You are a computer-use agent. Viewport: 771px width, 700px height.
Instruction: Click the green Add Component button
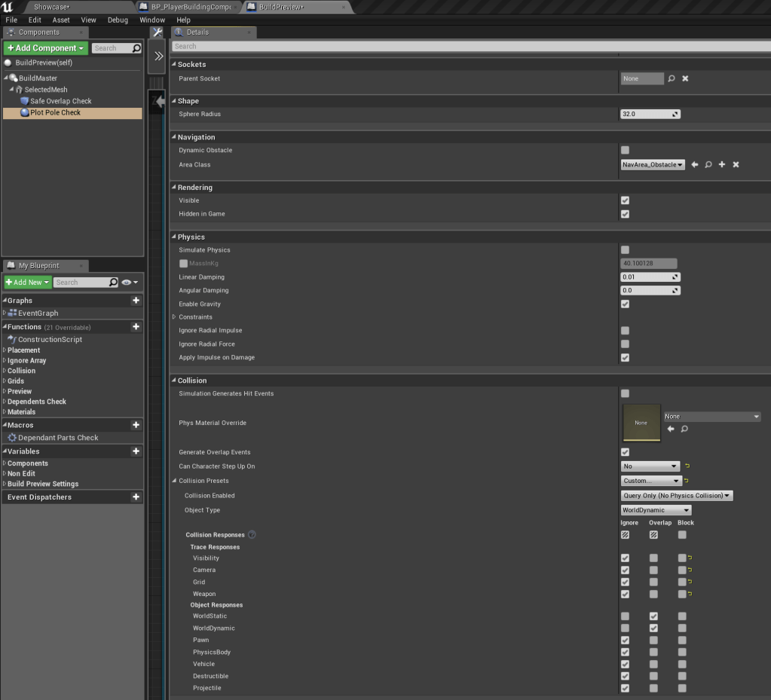tap(45, 48)
